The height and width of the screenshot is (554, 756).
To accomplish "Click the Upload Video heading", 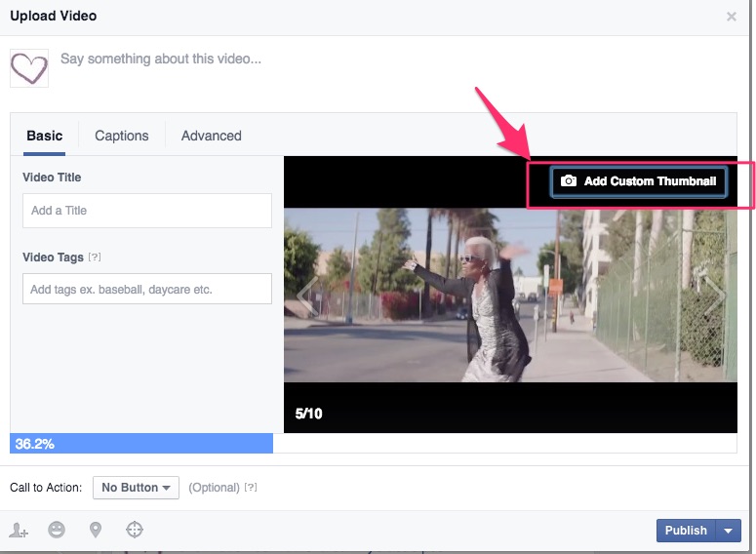I will [53, 16].
